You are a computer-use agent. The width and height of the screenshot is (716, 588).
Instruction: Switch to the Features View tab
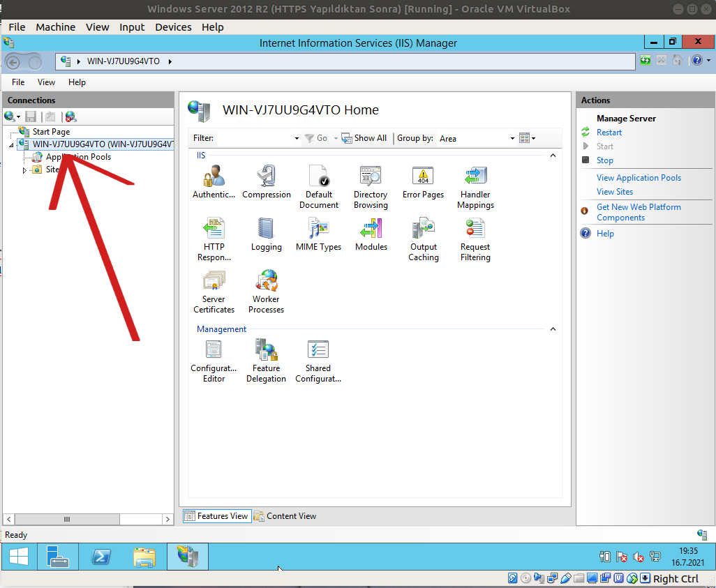pyautogui.click(x=217, y=516)
